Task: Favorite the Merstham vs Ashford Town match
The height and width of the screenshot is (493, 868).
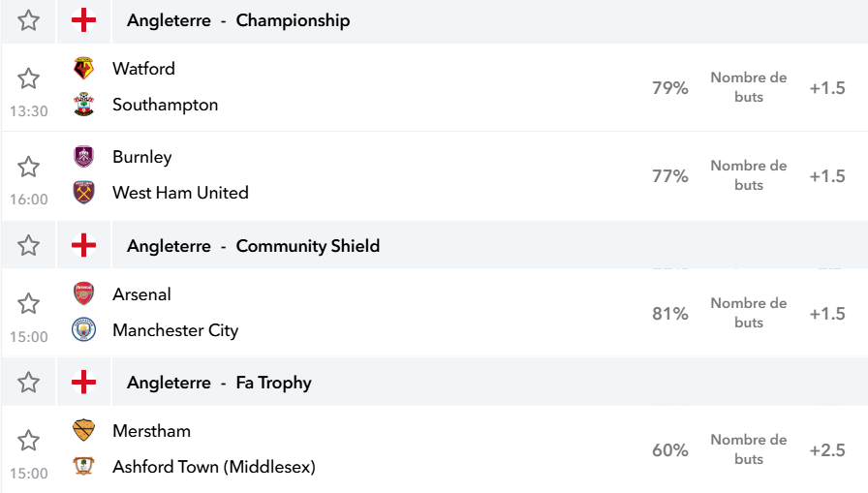Action: 28,441
